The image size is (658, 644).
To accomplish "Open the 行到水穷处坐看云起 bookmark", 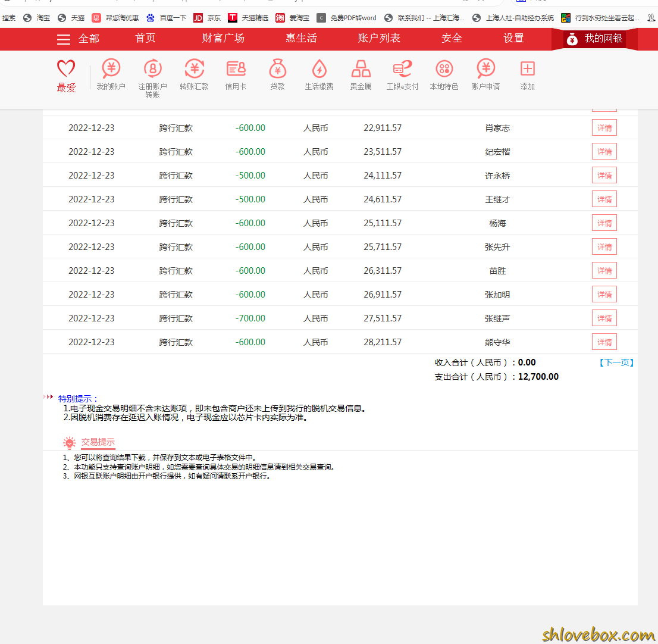I will 600,18.
